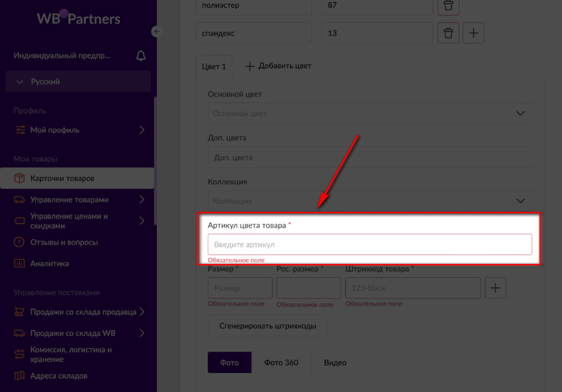Add another barcode with plus icon
Screen dimensions: 562x392
(x=495, y=288)
